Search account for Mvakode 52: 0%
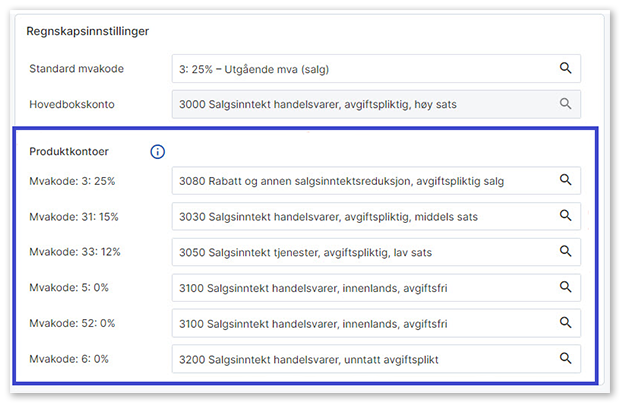The image size is (620, 403). 565,322
